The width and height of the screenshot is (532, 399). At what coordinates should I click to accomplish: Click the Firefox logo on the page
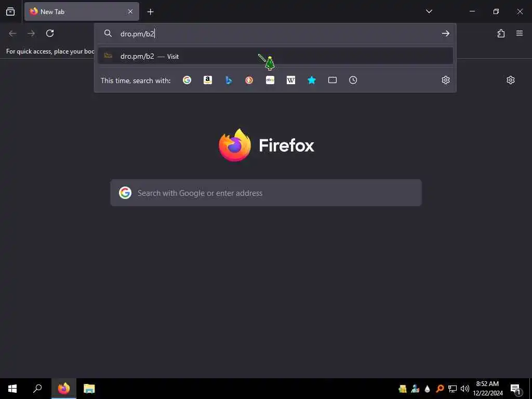pyautogui.click(x=235, y=145)
